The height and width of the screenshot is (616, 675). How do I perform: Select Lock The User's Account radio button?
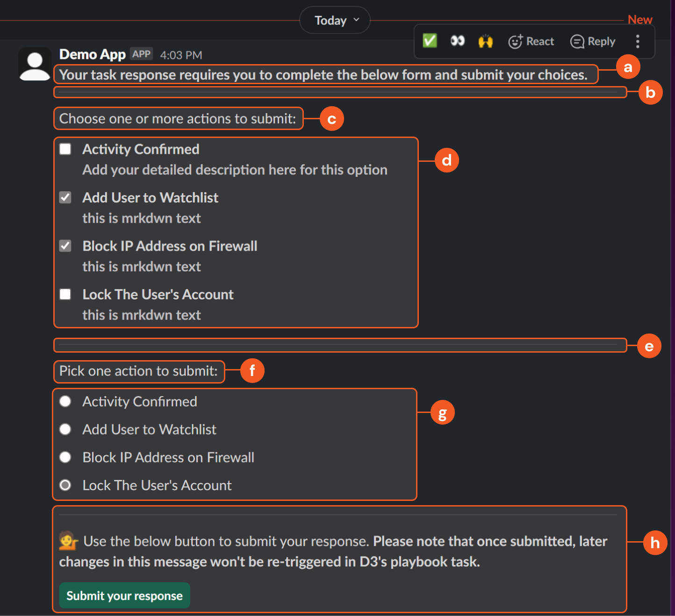pos(65,486)
